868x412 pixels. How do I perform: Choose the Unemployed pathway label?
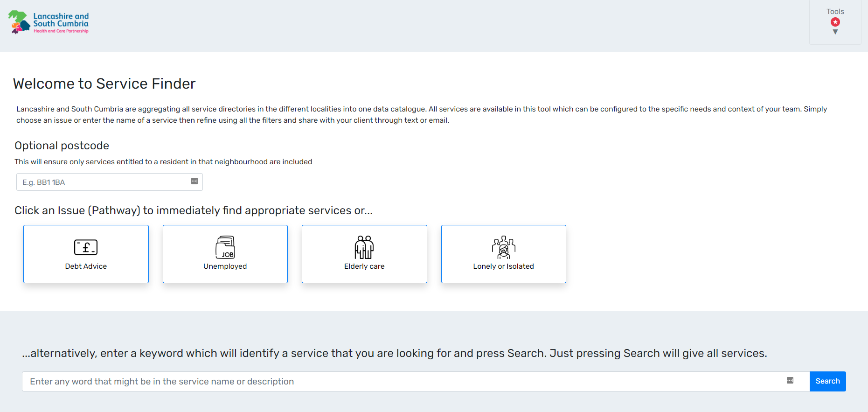coord(225,266)
